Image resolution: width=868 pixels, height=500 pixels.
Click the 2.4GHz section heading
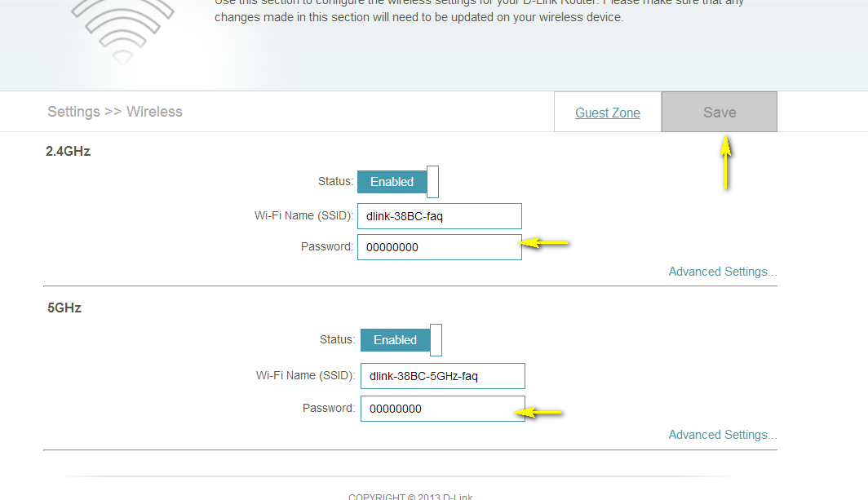click(68, 151)
